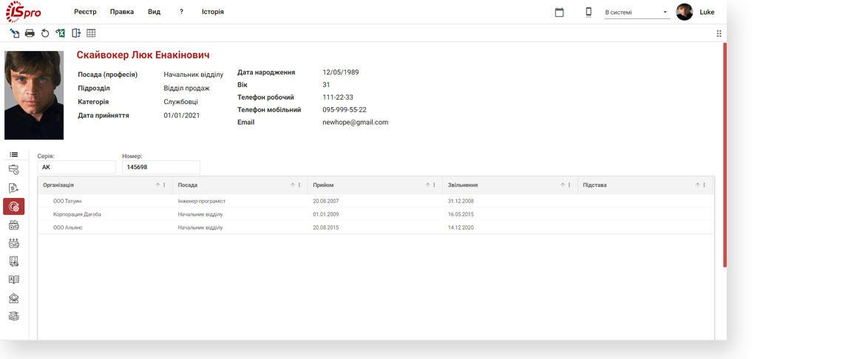Click the Luke username label
868x359 pixels.
click(707, 12)
